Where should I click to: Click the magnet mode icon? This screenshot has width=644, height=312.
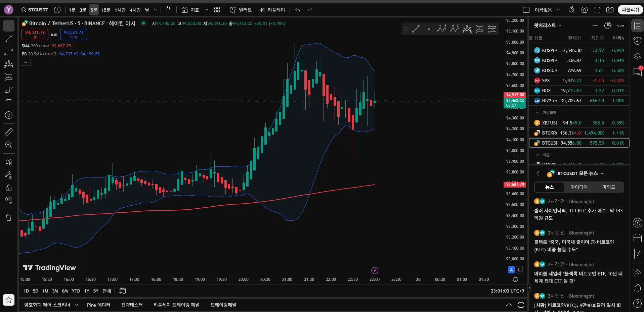[9, 162]
